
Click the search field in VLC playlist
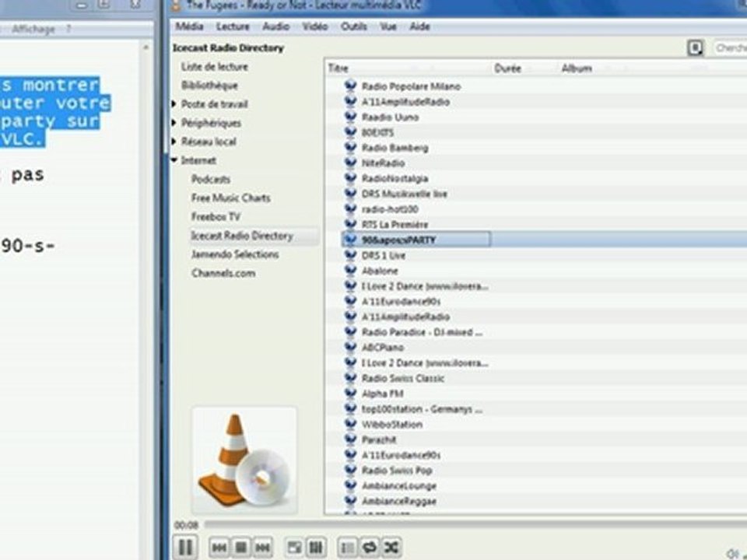tap(731, 47)
